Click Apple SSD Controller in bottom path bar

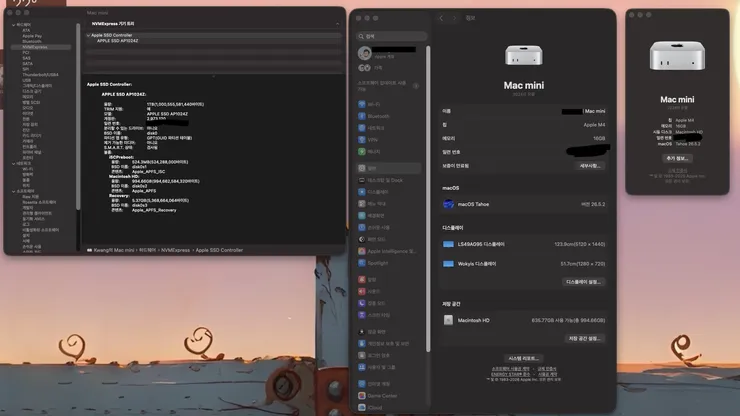tap(219, 250)
